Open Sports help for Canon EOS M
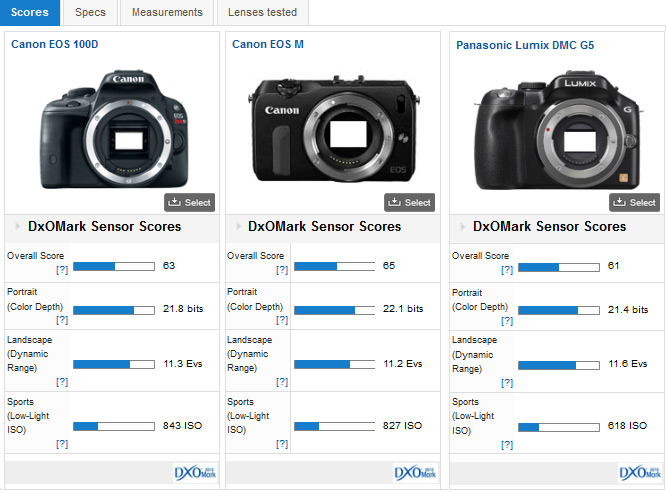 pyautogui.click(x=282, y=444)
